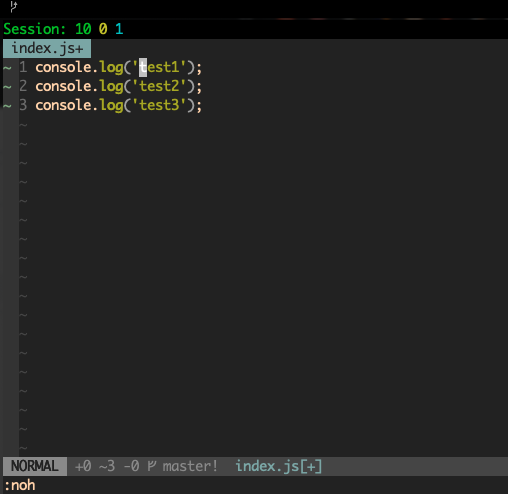Click the NORMAL mode indicator
Screen dimensions: 508x494
pyautogui.click(x=35, y=466)
